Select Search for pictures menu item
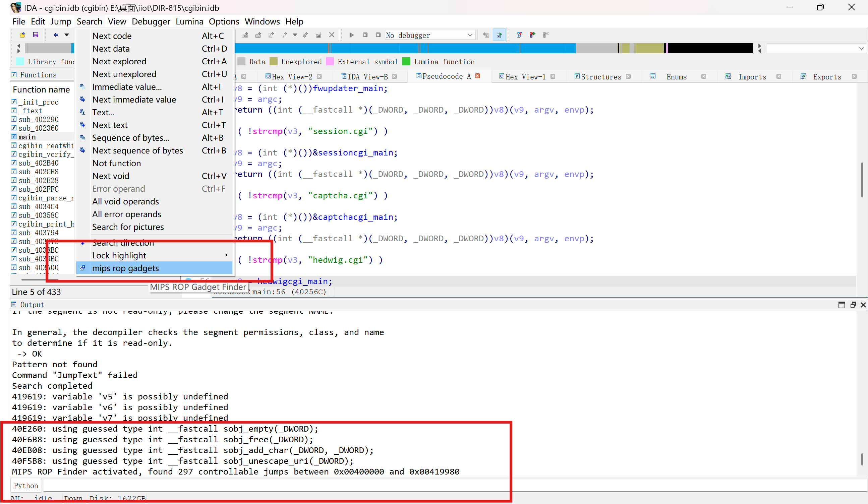The height and width of the screenshot is (504, 868). pos(154,227)
